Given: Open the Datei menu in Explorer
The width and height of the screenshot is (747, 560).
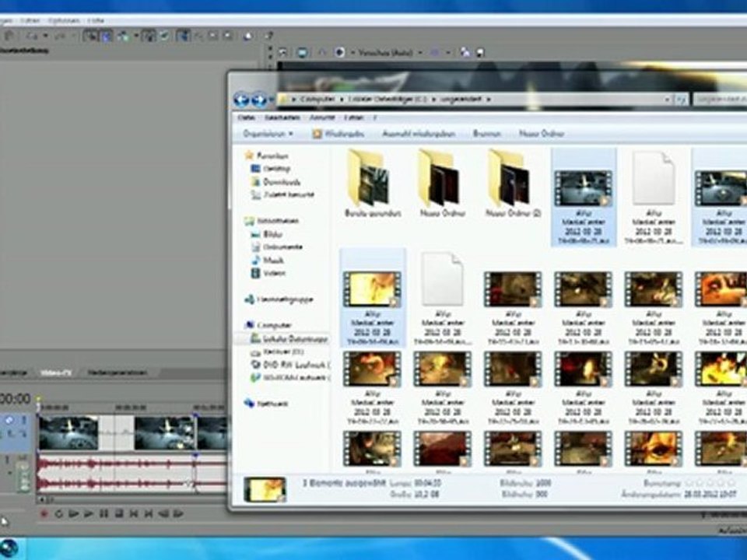Looking at the screenshot, I should click(246, 117).
